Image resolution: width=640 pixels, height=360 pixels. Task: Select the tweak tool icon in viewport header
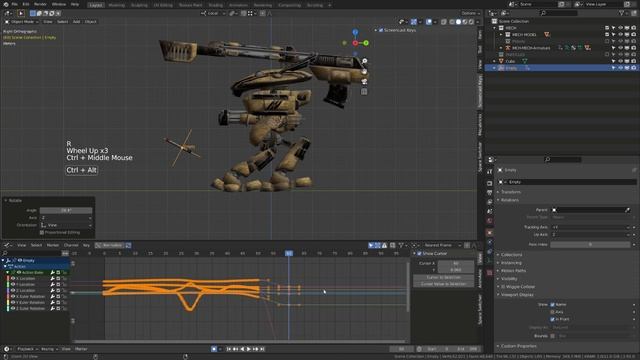pyautogui.click(x=21, y=13)
